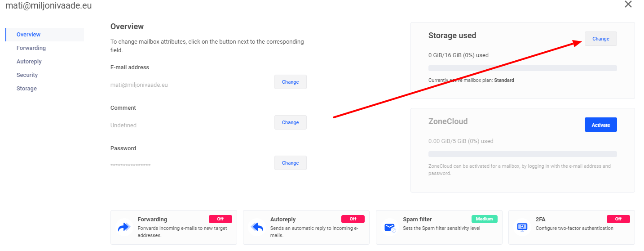644x251 pixels.
Task: Click the Autoreply arrow icon
Action: [x=257, y=227]
